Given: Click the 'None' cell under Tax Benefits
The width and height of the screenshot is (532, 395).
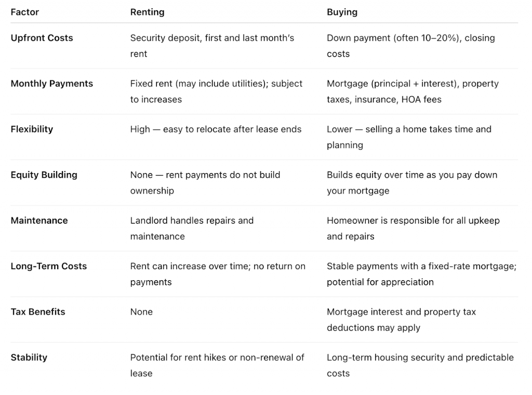Looking at the screenshot, I should pos(141,312).
